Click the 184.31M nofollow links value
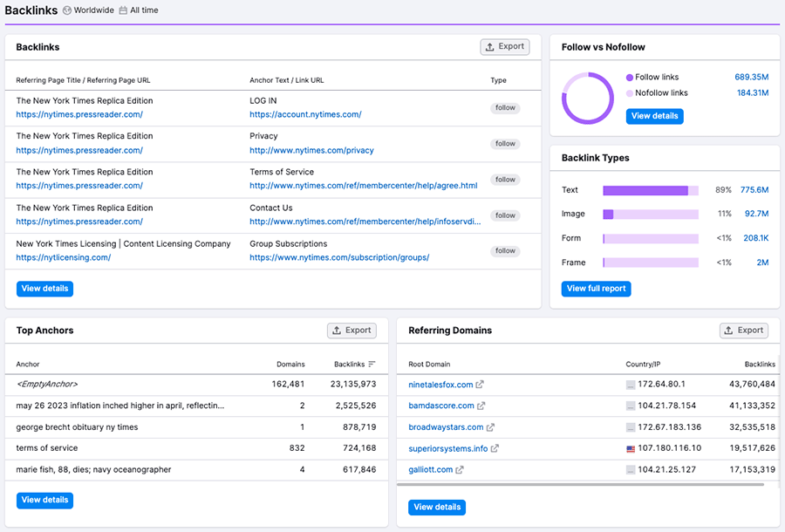This screenshot has height=532, width=785. 753,93
